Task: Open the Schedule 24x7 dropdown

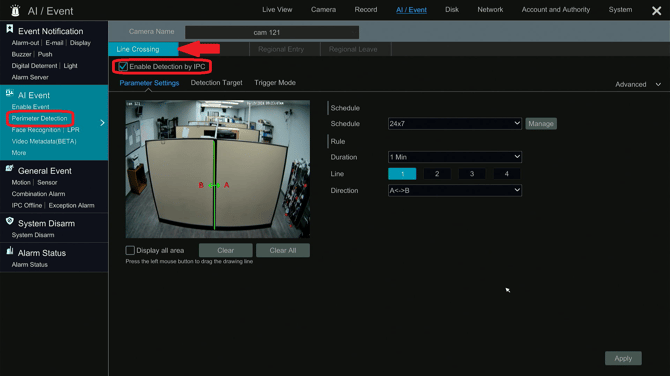Action: click(x=455, y=123)
